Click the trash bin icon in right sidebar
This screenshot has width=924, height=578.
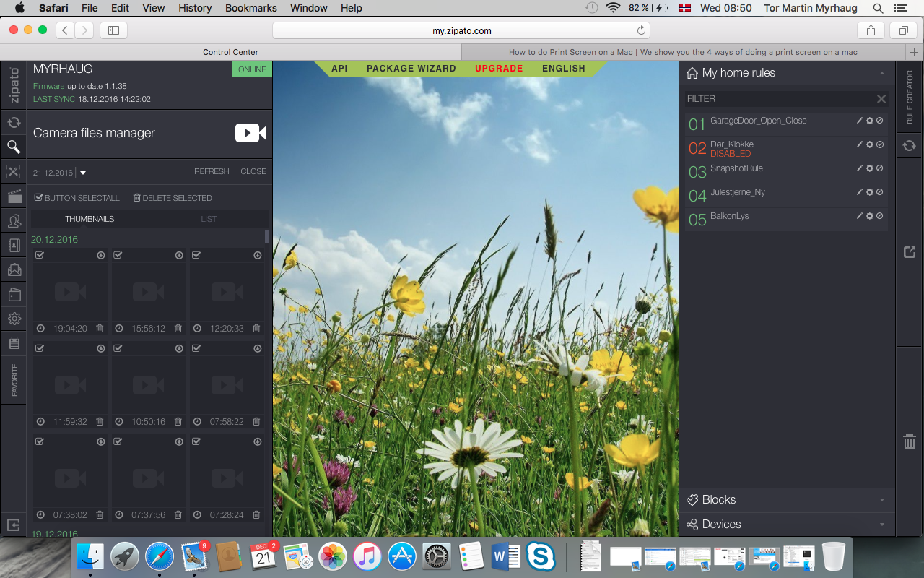[x=910, y=441]
